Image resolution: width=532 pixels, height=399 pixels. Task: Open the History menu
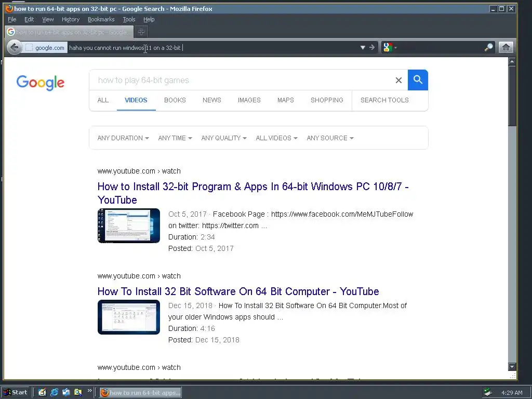tap(71, 19)
